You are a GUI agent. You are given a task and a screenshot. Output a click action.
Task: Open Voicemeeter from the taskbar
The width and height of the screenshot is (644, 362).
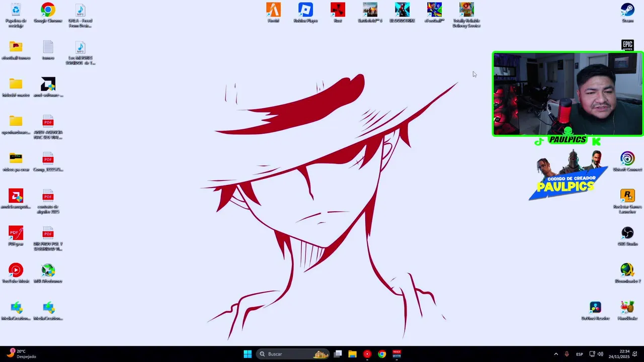396,354
